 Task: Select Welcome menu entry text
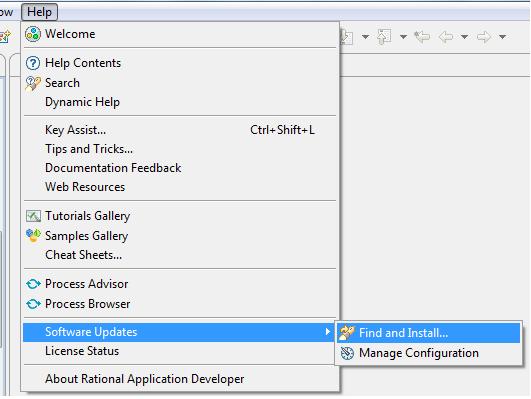click(x=70, y=34)
